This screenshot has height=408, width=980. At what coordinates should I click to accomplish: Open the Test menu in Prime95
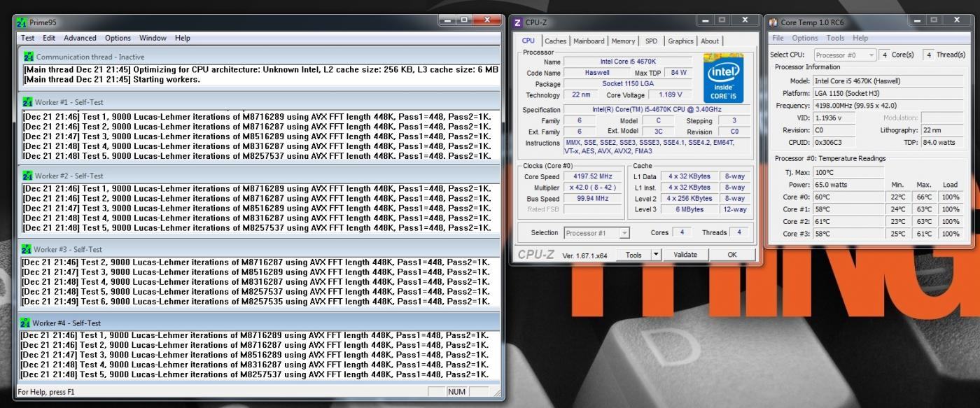click(28, 38)
